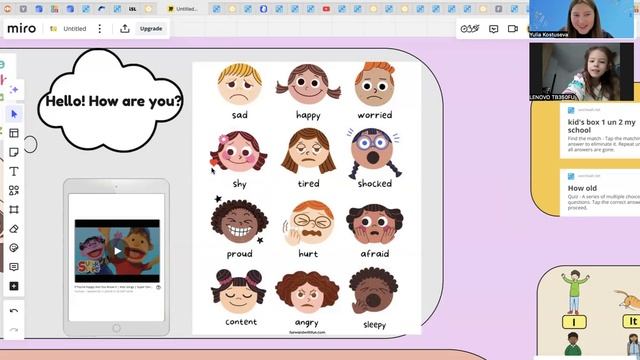Play the Super Simple Songs video

(x=118, y=251)
